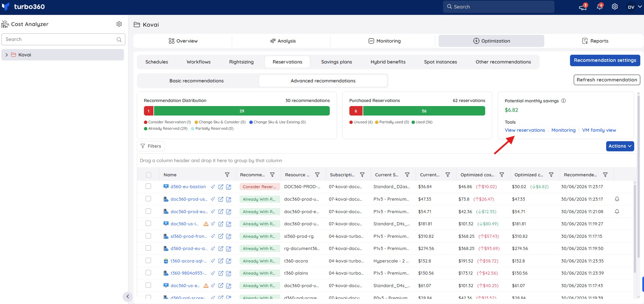Open DV user profile dropdown
644x304 pixels.
pos(634,7)
